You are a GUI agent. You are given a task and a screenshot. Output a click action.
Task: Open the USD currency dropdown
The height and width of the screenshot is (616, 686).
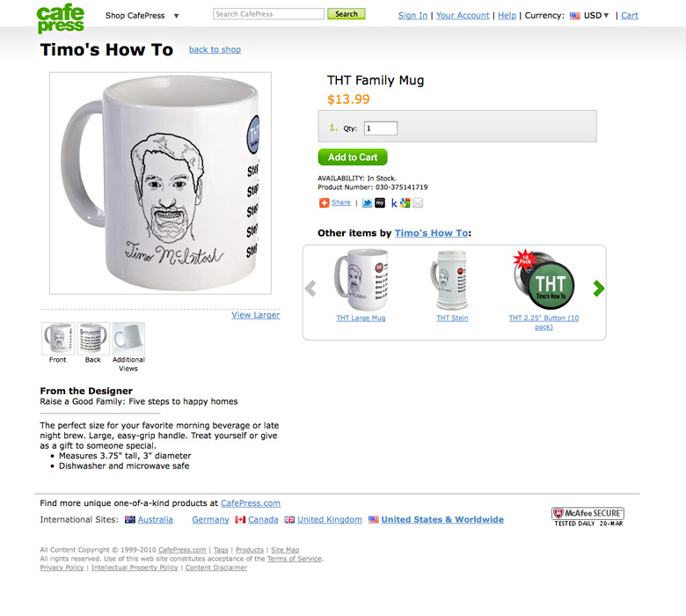click(x=596, y=15)
